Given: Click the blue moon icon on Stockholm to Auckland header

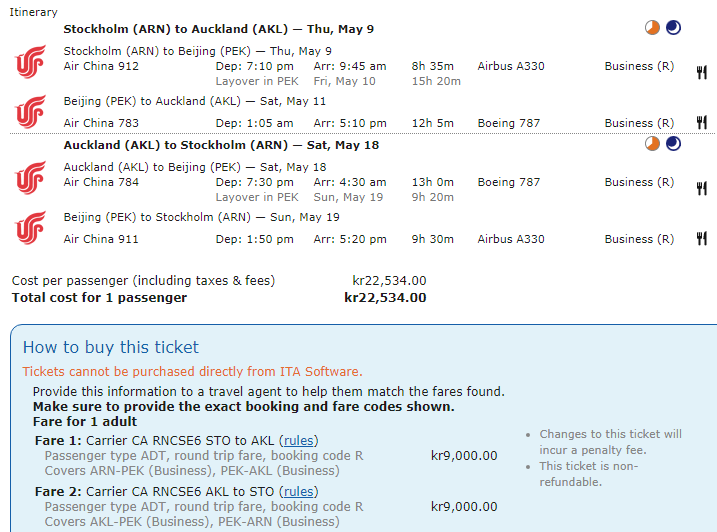Looking at the screenshot, I should (673, 28).
